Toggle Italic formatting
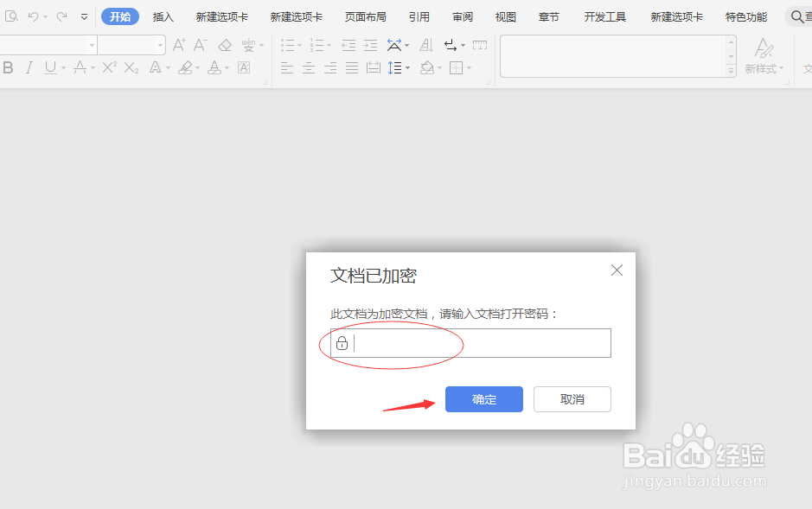The image size is (812, 509). point(29,67)
